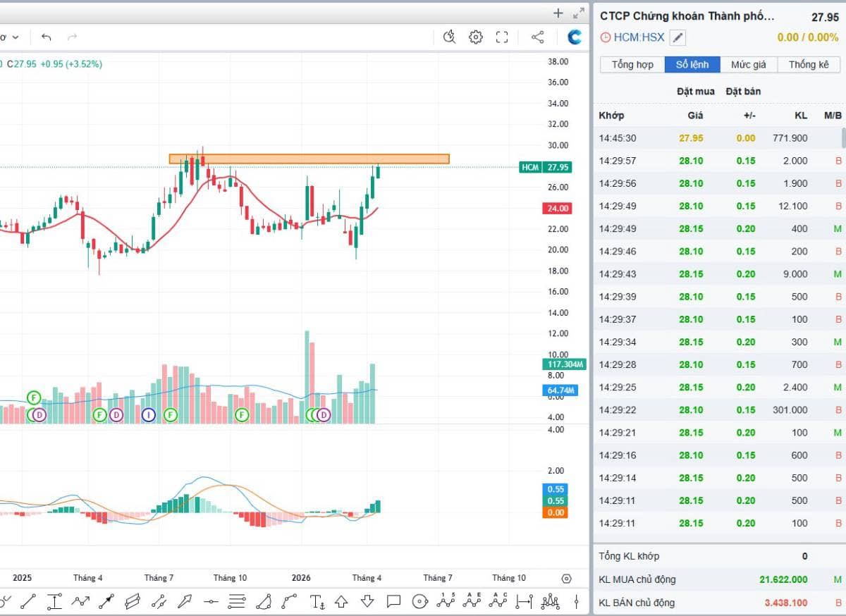846x616 pixels.
Task: Click the undo arrow in chart toolbar
Action: pos(47,37)
